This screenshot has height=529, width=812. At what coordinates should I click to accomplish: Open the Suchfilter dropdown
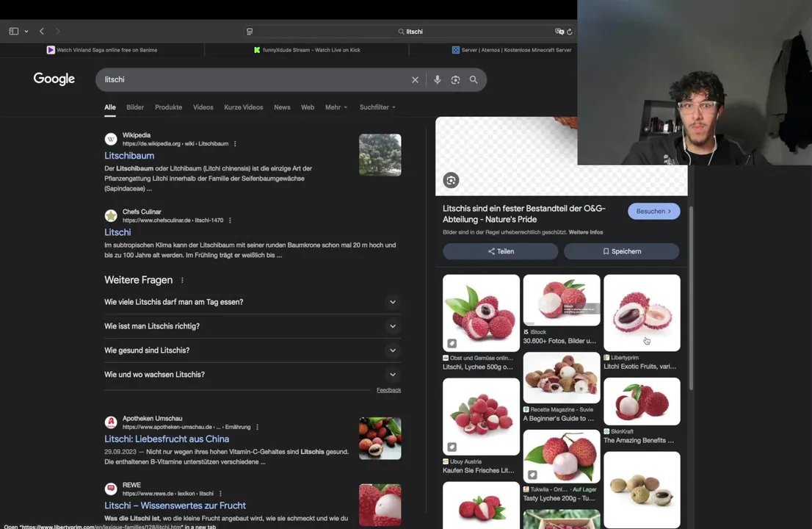pos(377,107)
